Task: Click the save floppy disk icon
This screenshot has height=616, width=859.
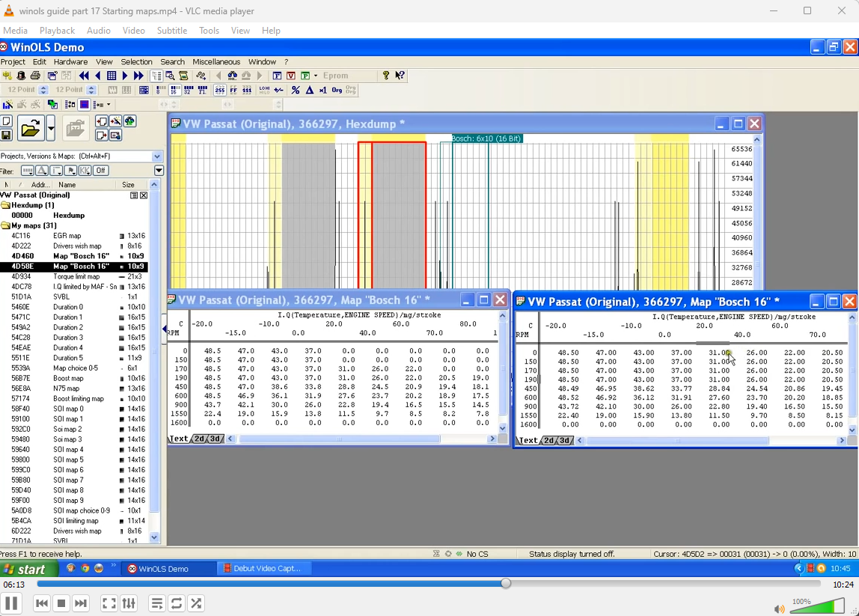Action: click(x=6, y=135)
